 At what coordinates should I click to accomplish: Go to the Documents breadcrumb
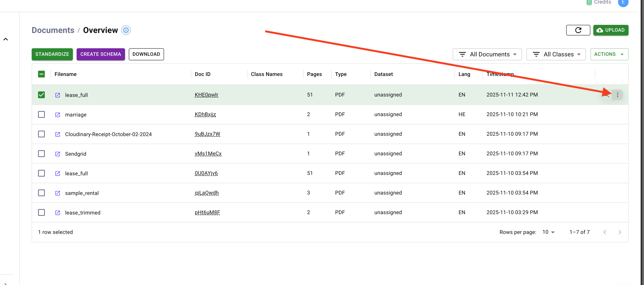click(53, 30)
